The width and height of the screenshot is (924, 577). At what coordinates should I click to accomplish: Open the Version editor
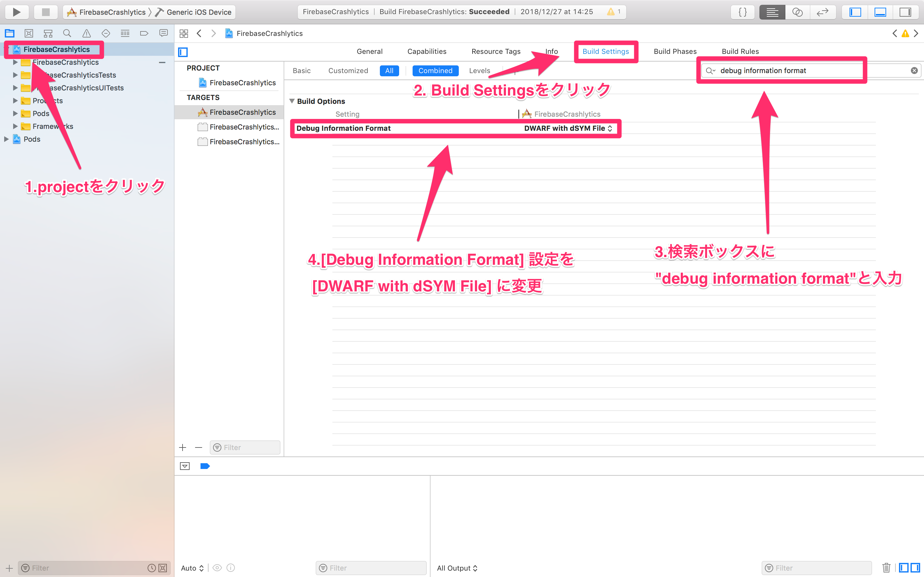[823, 12]
